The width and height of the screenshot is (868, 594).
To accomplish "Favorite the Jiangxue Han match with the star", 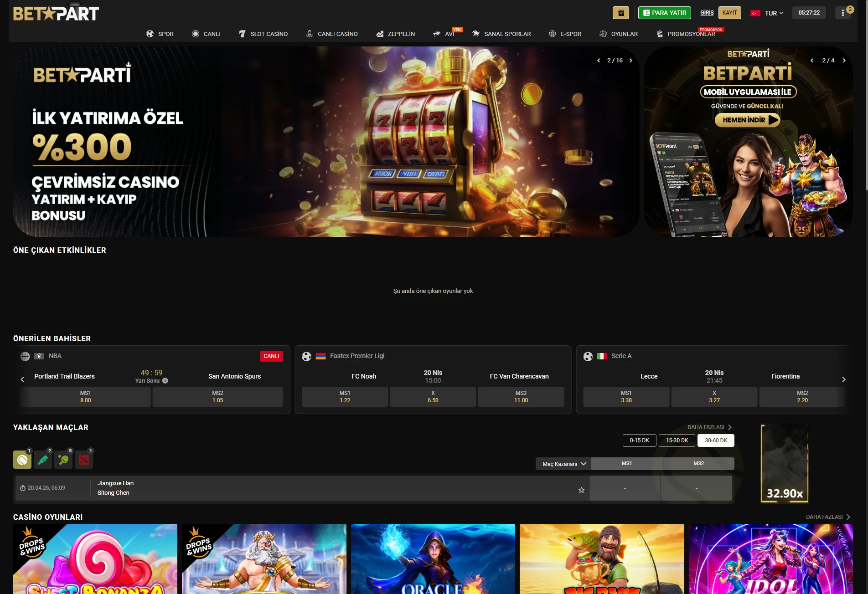I will tap(581, 490).
